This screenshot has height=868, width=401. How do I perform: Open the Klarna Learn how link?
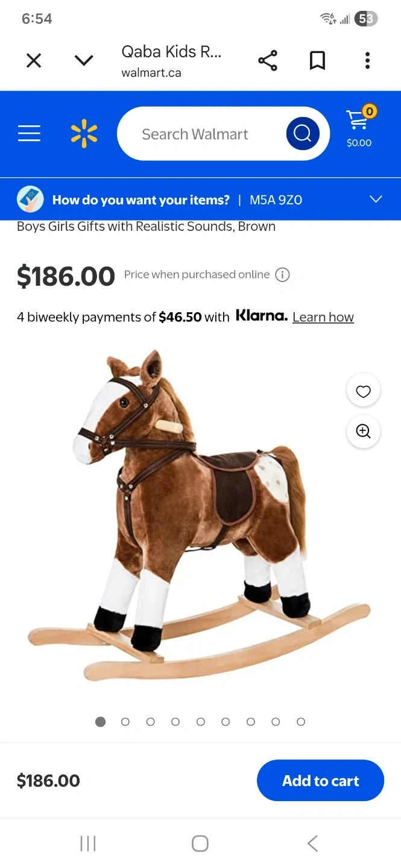[323, 317]
